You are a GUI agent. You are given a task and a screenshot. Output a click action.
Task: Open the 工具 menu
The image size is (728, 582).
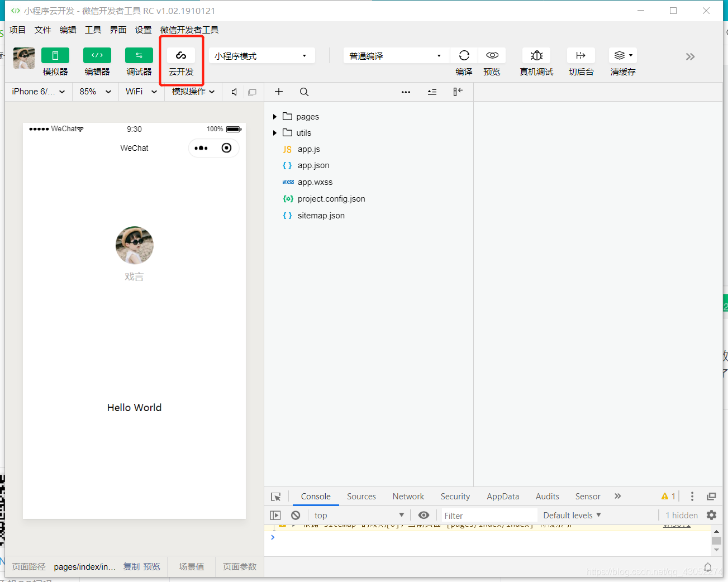click(93, 30)
